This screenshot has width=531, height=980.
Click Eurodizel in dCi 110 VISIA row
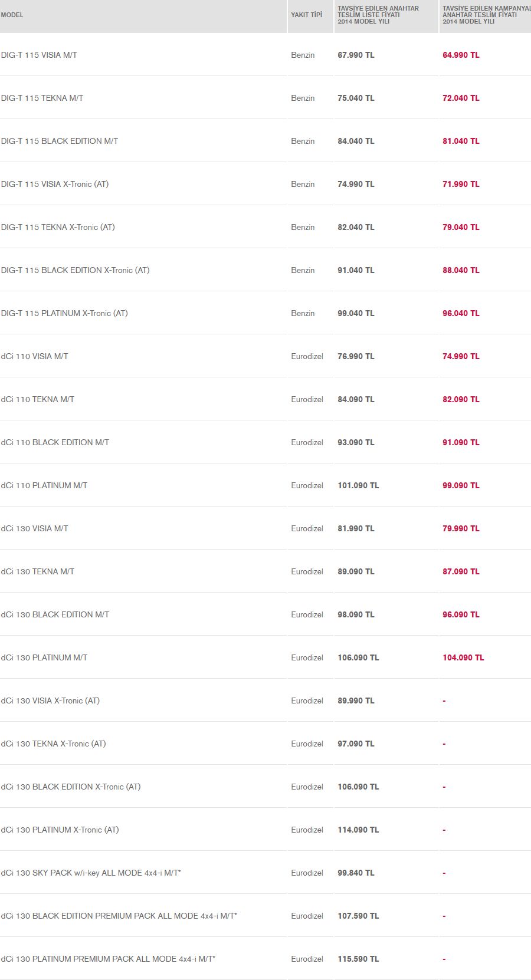pos(307,357)
